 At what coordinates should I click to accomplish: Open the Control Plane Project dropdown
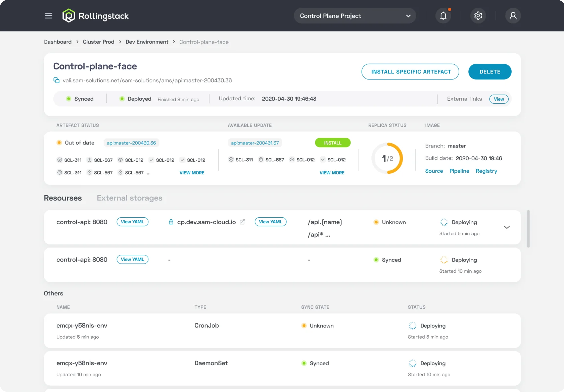[355, 16]
